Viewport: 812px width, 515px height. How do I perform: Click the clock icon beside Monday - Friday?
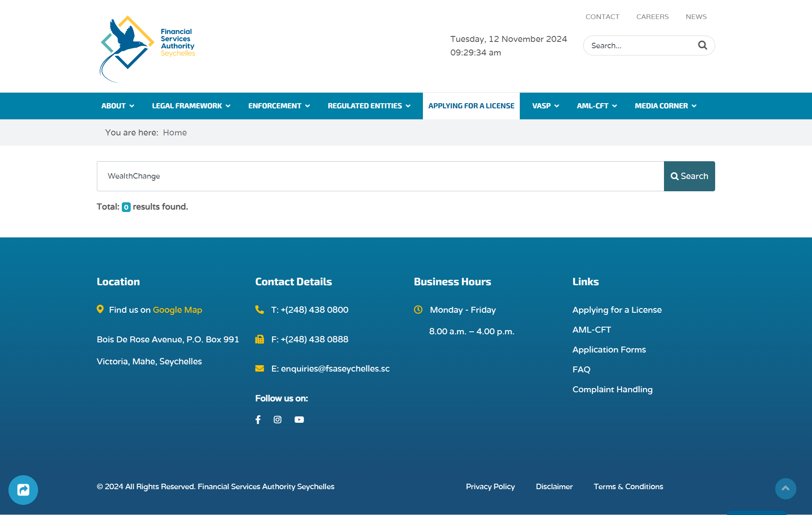coord(418,309)
